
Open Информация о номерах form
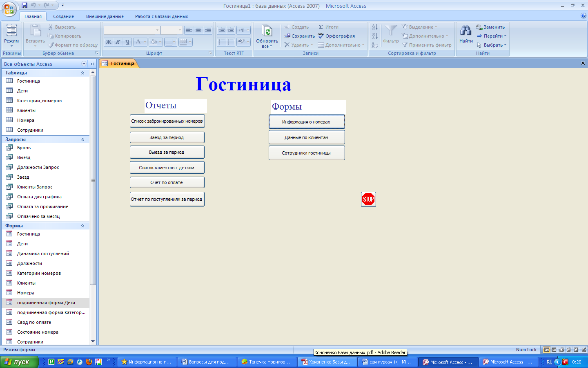point(307,122)
